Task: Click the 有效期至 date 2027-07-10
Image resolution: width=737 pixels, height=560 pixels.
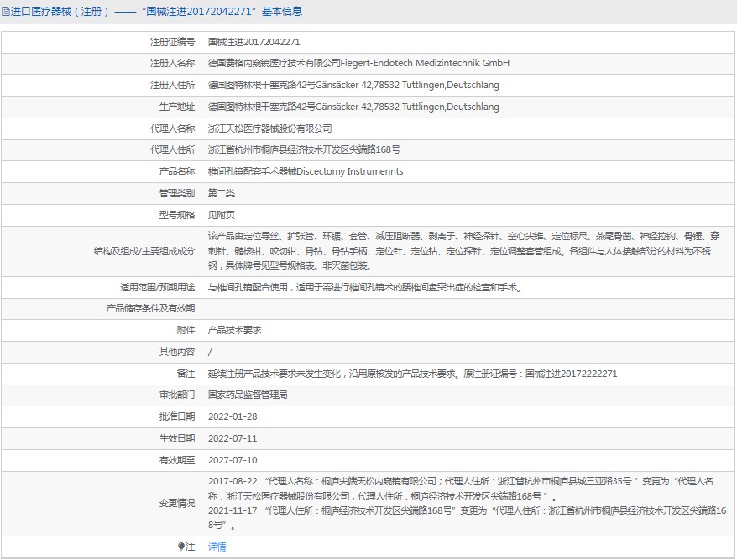Action: pos(233,460)
